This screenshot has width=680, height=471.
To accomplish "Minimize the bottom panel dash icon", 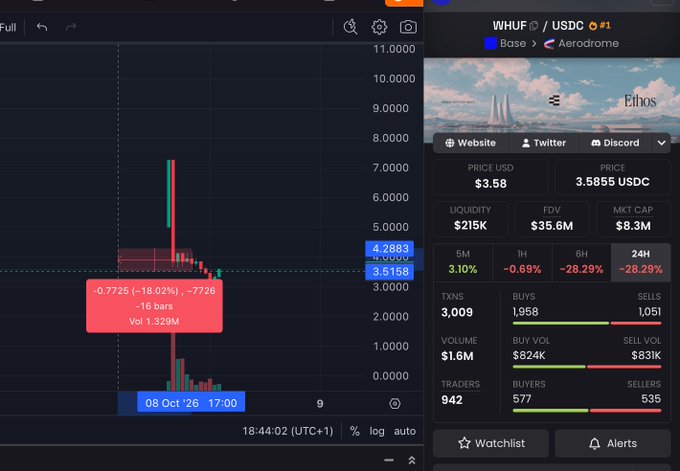I will [389, 460].
